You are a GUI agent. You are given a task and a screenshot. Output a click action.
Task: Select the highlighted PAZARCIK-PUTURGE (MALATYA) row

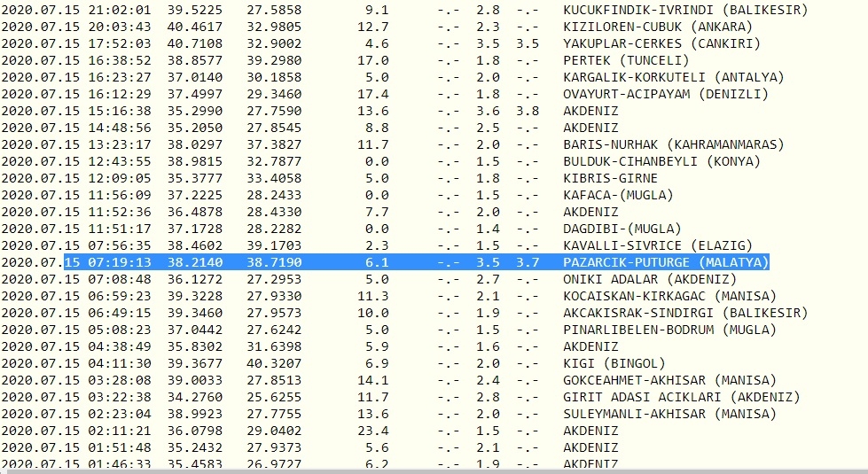click(665, 262)
